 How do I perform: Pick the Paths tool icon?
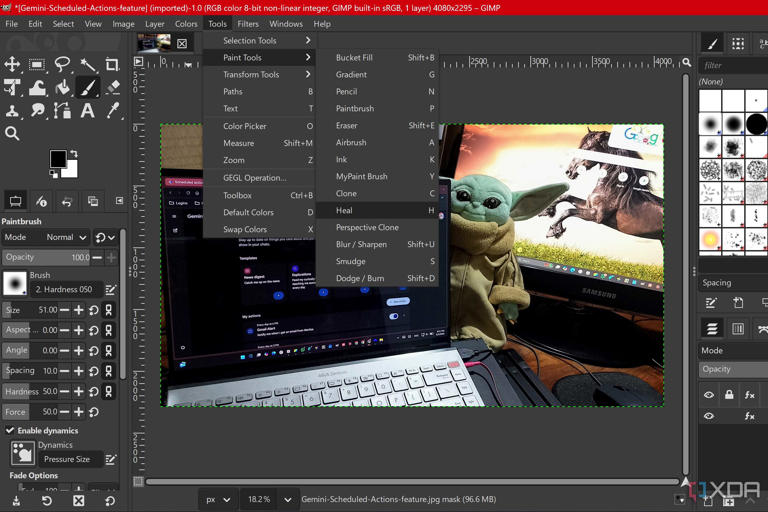(x=62, y=111)
